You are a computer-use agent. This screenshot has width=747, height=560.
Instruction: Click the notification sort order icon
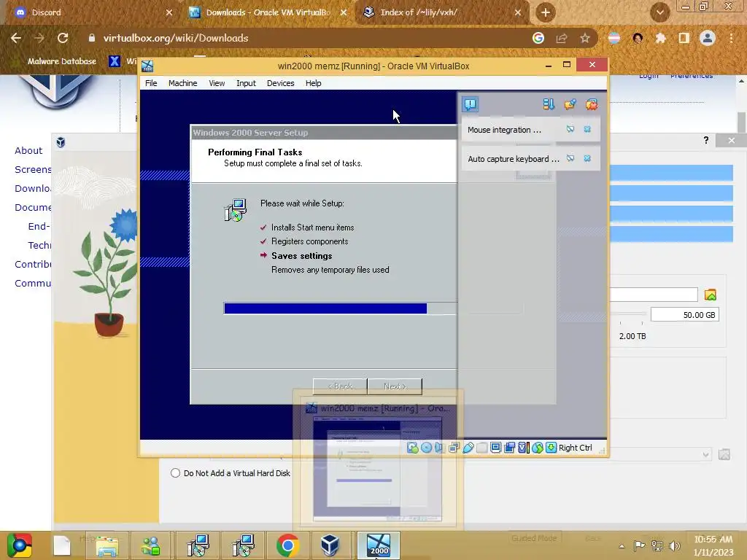(549, 104)
